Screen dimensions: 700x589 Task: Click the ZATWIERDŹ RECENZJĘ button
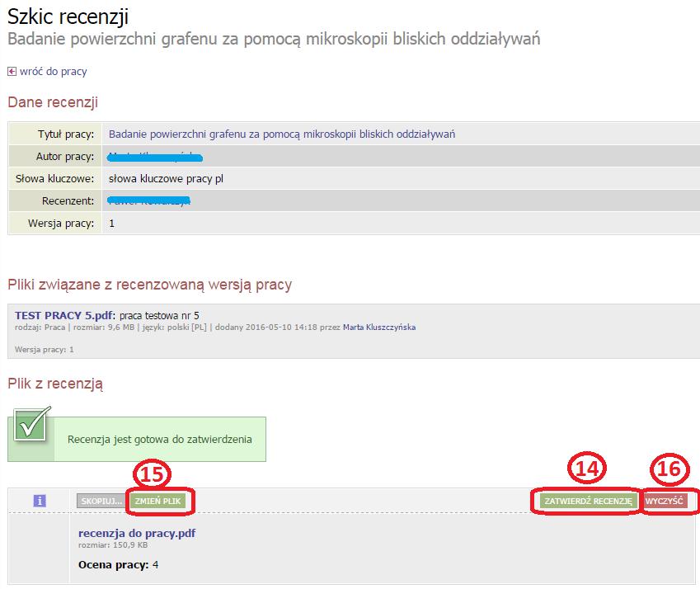coord(588,501)
